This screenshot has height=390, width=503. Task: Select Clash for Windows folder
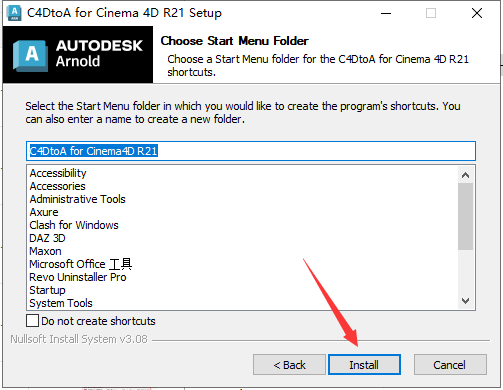tap(74, 225)
